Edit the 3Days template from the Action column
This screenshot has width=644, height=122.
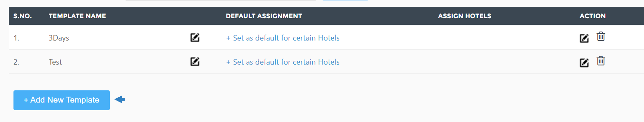click(584, 38)
